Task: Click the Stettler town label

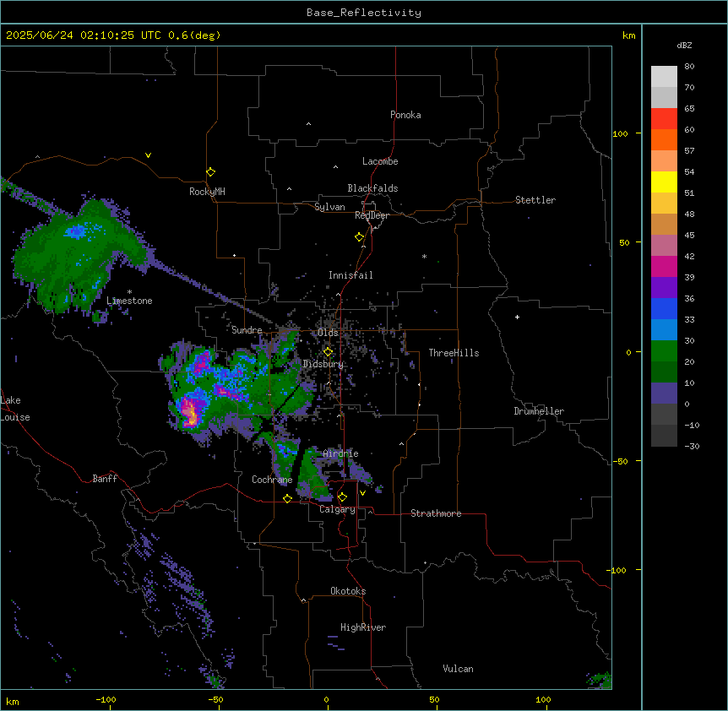Action: [x=535, y=200]
